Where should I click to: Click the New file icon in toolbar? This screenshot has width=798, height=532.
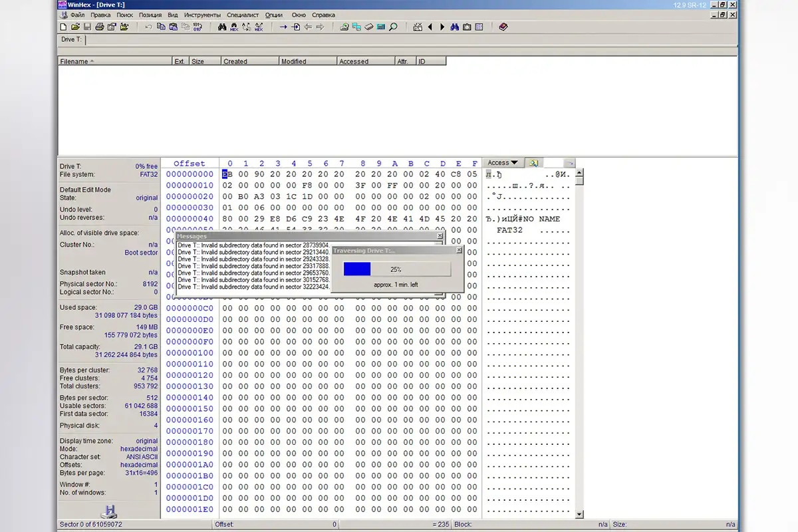(64, 27)
